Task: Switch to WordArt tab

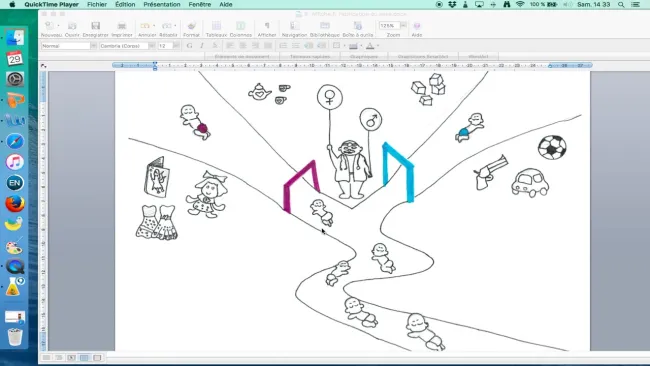Action: pos(478,56)
